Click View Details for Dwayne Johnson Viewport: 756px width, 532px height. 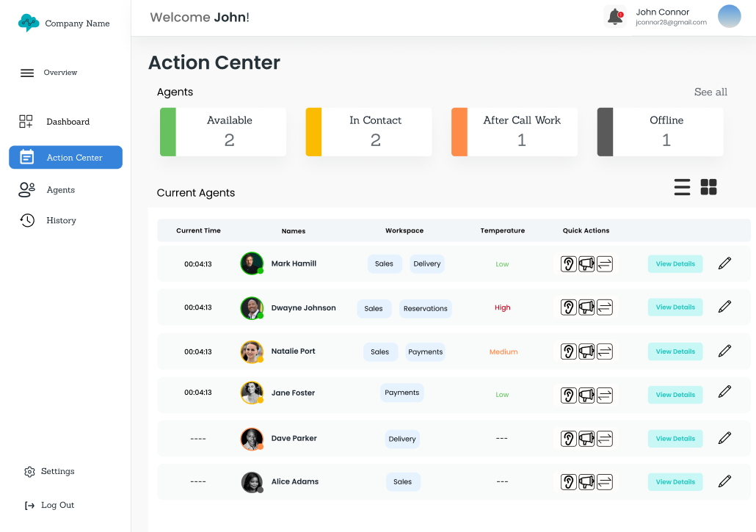[x=675, y=307]
